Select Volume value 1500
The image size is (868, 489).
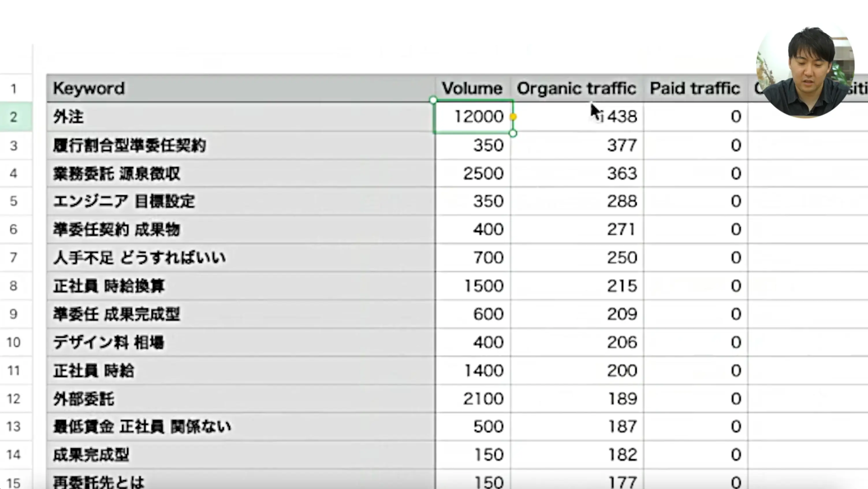pos(473,286)
